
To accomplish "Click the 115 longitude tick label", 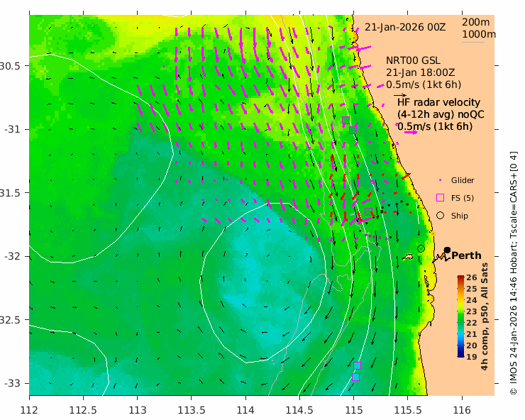I will pyautogui.click(x=353, y=410).
